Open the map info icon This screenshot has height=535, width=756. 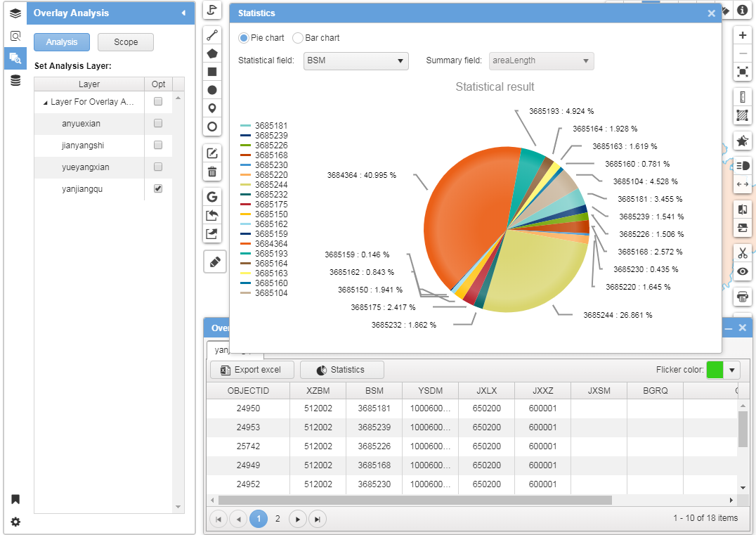743,10
